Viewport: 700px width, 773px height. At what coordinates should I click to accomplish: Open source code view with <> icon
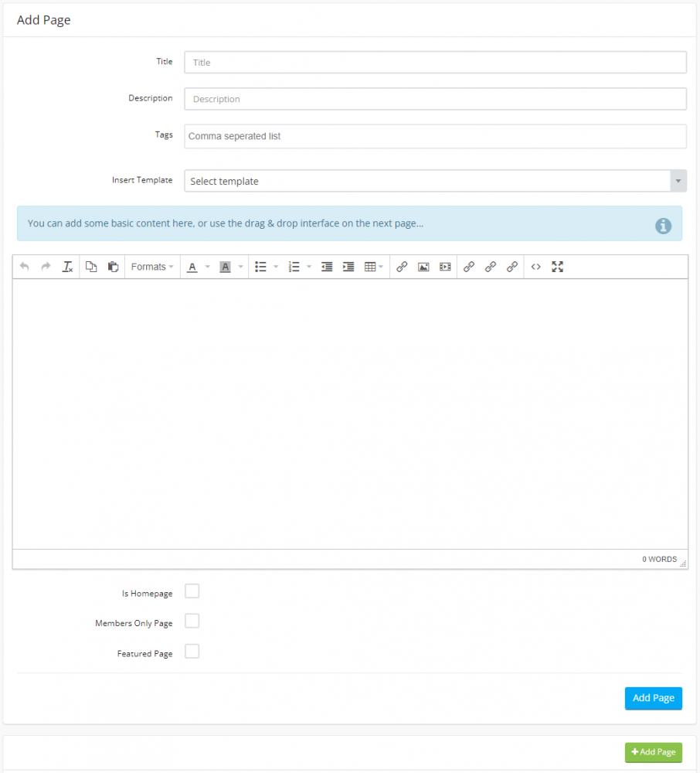coord(535,267)
